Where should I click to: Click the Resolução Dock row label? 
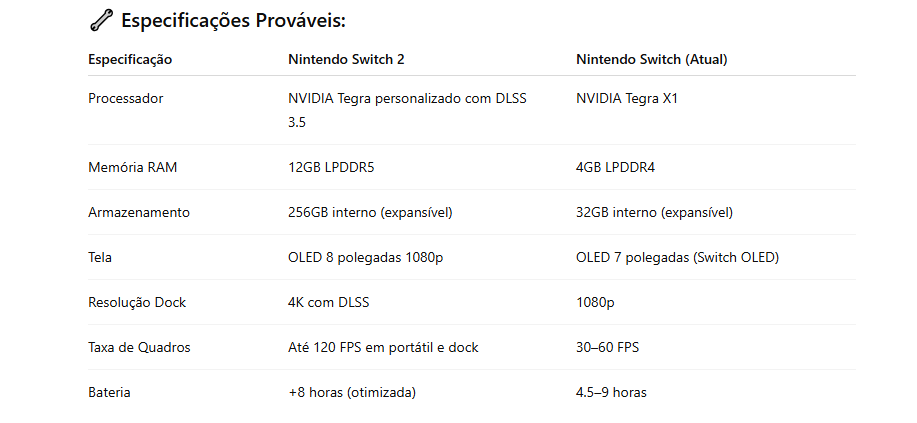point(137,302)
